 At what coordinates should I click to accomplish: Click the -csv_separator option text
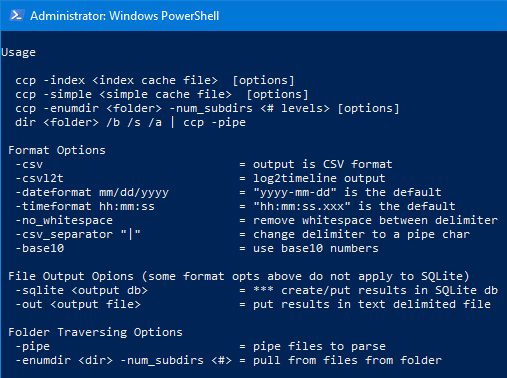click(78, 235)
